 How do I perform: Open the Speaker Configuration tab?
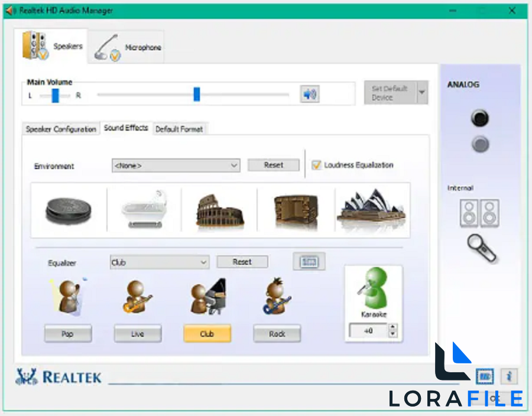(60, 129)
